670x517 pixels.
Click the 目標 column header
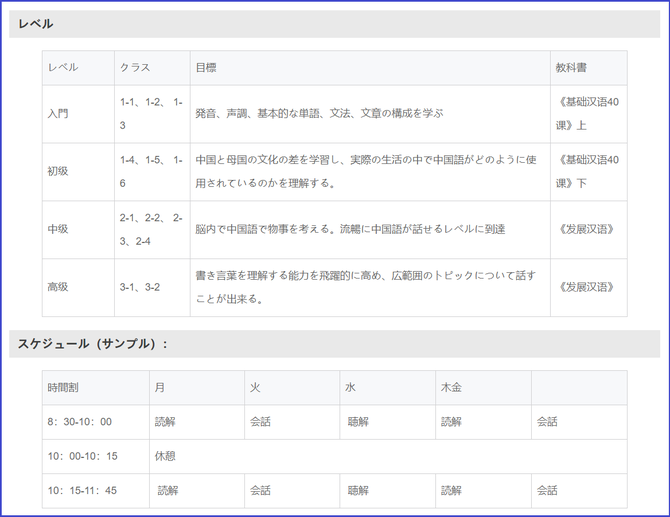(370, 68)
